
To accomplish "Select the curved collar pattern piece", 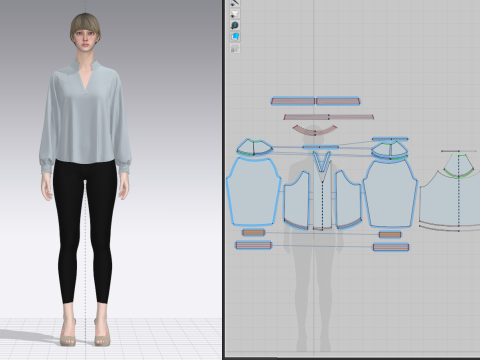I will (315, 130).
